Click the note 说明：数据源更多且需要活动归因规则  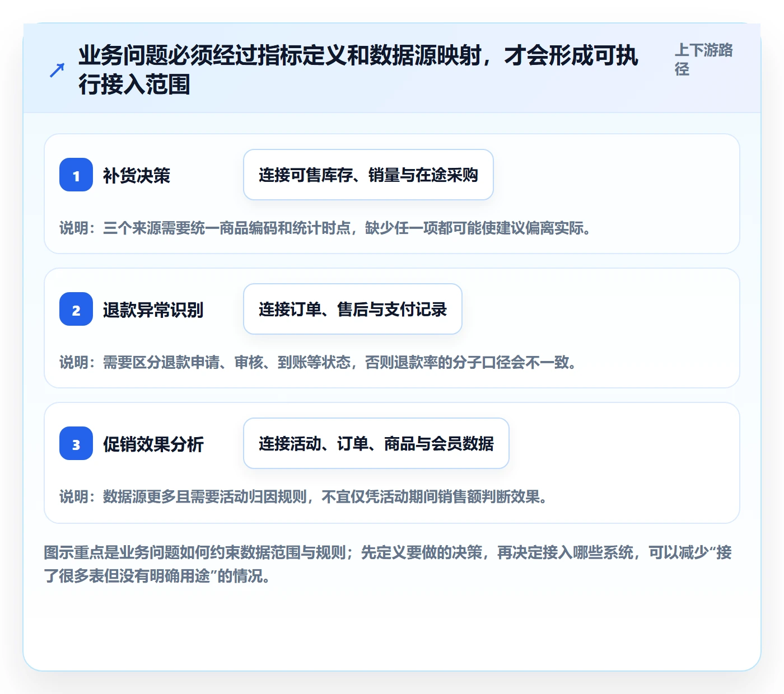[304, 497]
